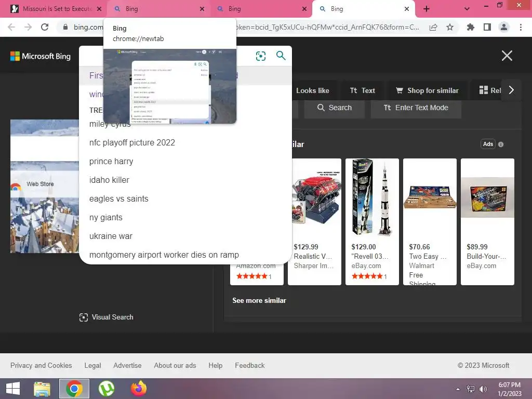This screenshot has width=532, height=399.
Task: Share this page using the share icon
Action: coord(433,27)
